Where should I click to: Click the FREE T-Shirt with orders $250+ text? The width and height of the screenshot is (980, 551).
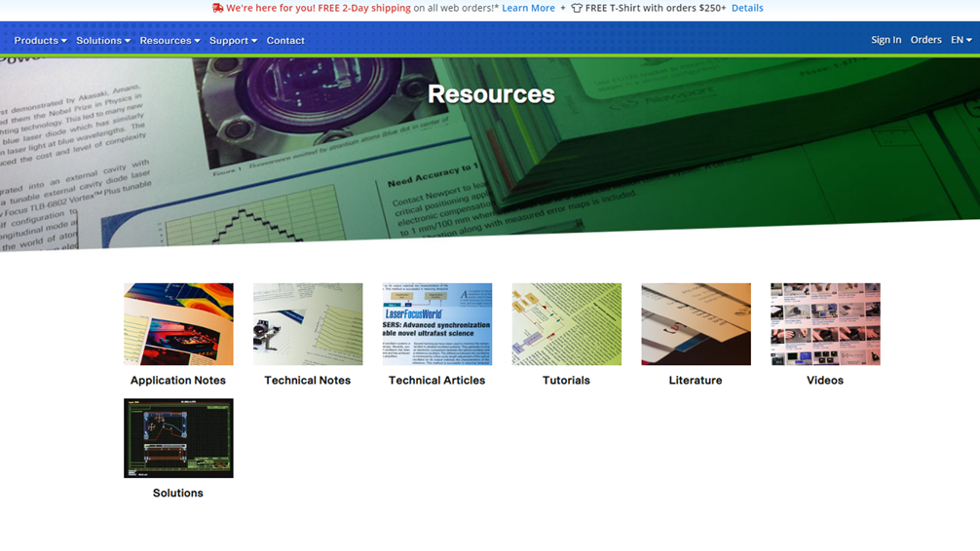point(656,8)
